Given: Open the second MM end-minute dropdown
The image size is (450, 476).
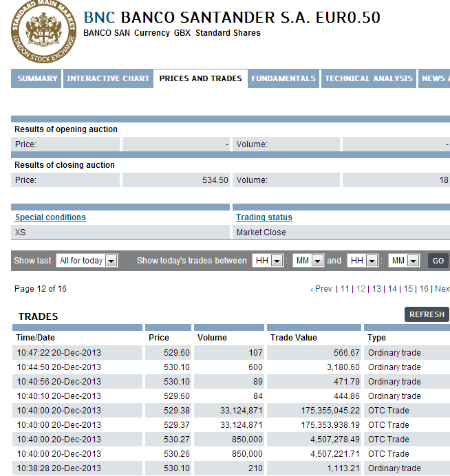Looking at the screenshot, I should [404, 261].
